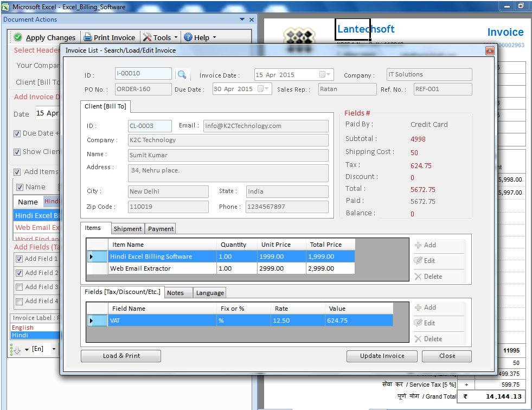Open the Language tab
The image size is (532, 410).
coord(210,293)
